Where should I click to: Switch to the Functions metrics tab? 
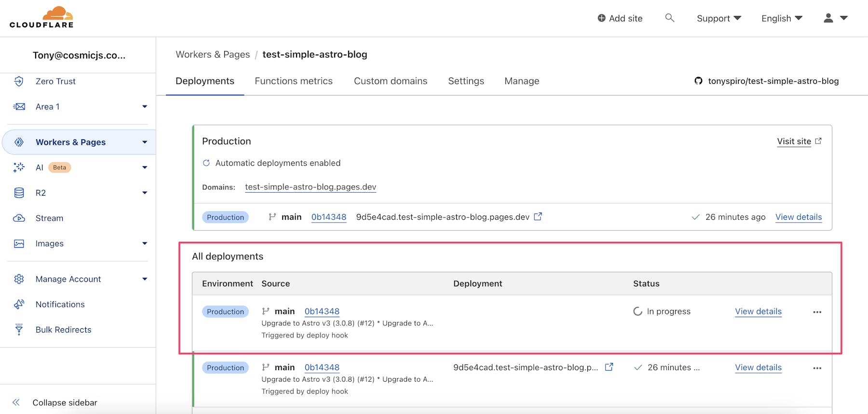(x=294, y=81)
